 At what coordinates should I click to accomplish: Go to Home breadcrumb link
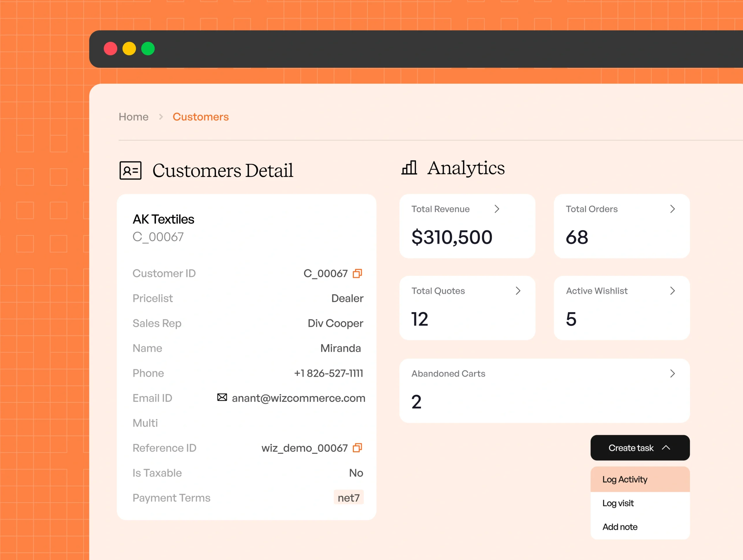coord(134,117)
